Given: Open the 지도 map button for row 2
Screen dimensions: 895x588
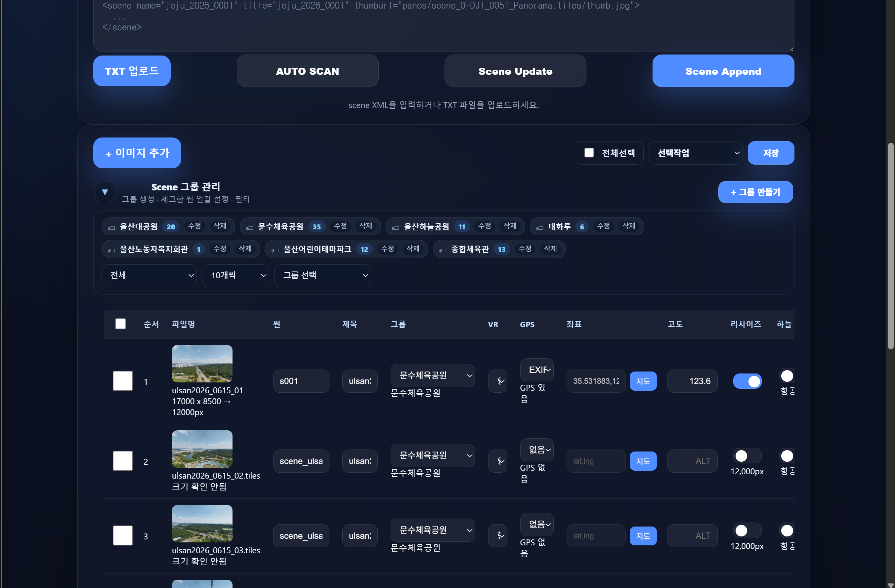Looking at the screenshot, I should 643,461.
